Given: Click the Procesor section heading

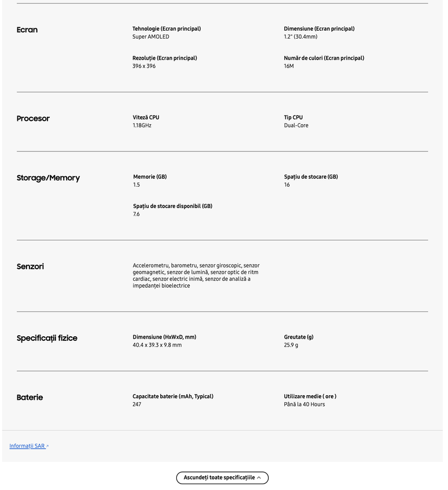Looking at the screenshot, I should pos(33,118).
